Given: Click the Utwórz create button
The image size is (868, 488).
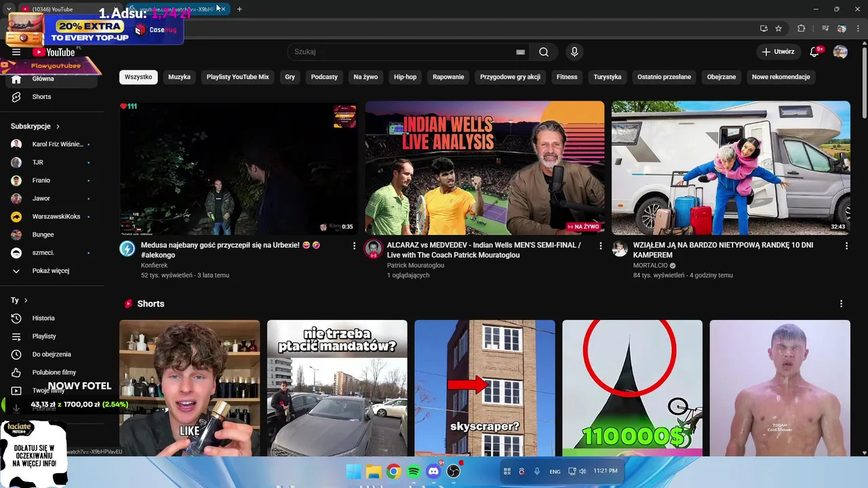Looking at the screenshot, I should (x=778, y=52).
